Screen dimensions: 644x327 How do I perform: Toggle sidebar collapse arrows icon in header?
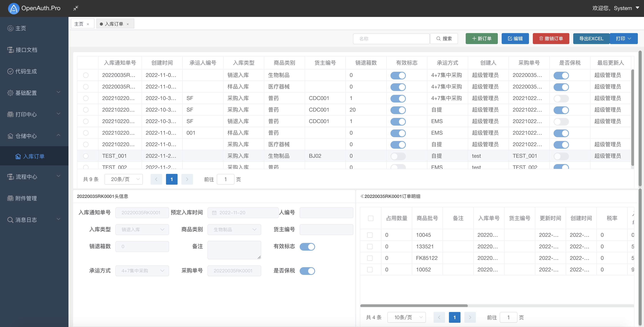pos(76,8)
